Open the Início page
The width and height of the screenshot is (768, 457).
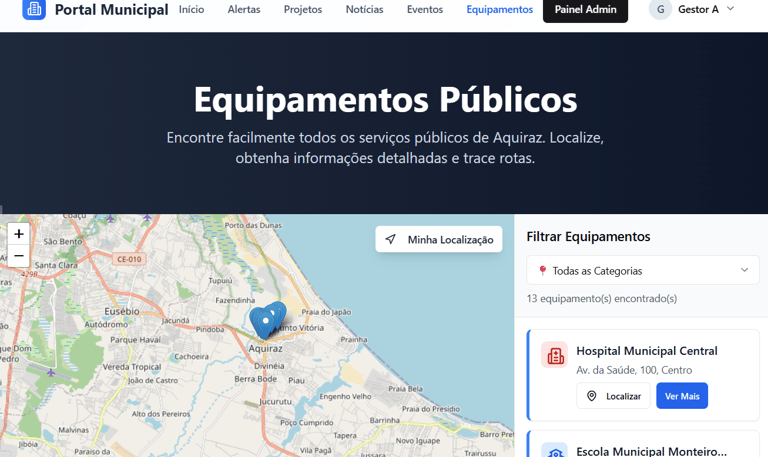click(x=192, y=9)
